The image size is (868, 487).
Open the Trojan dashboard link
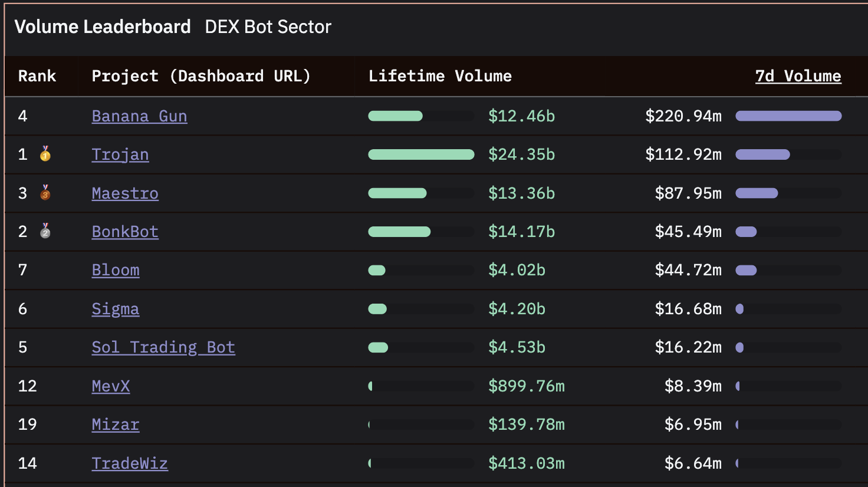point(120,154)
